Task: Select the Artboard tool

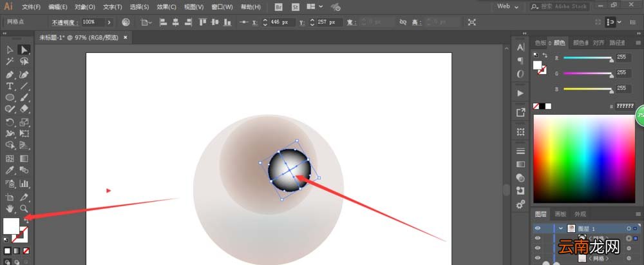Action: pos(10,197)
